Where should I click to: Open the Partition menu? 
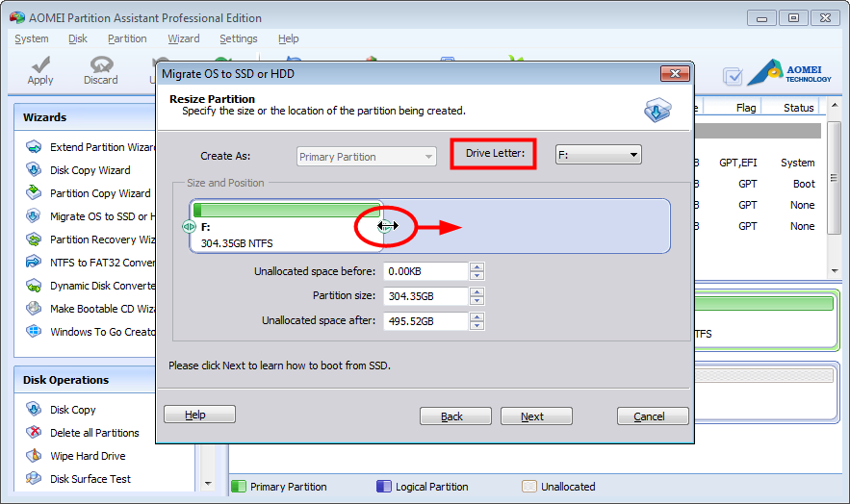click(127, 38)
